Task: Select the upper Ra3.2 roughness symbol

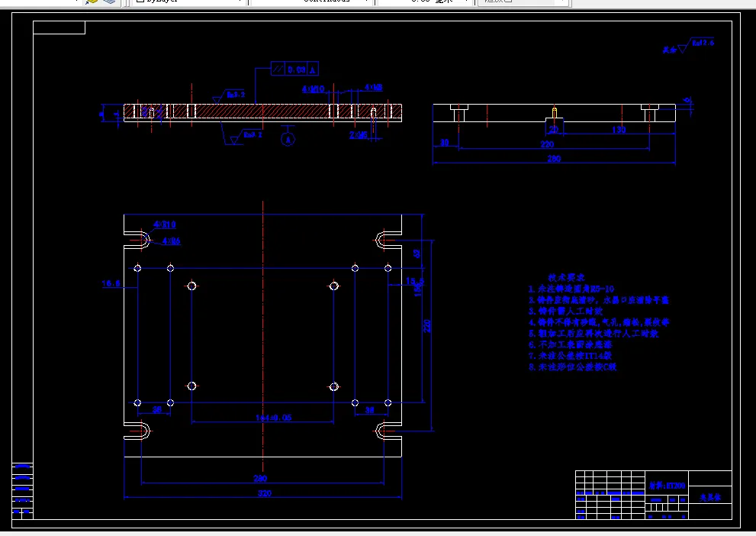Action: point(230,95)
